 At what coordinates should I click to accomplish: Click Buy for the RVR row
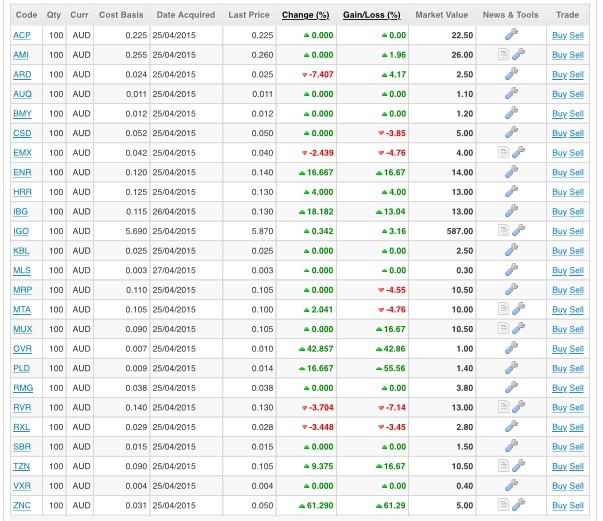pyautogui.click(x=559, y=408)
